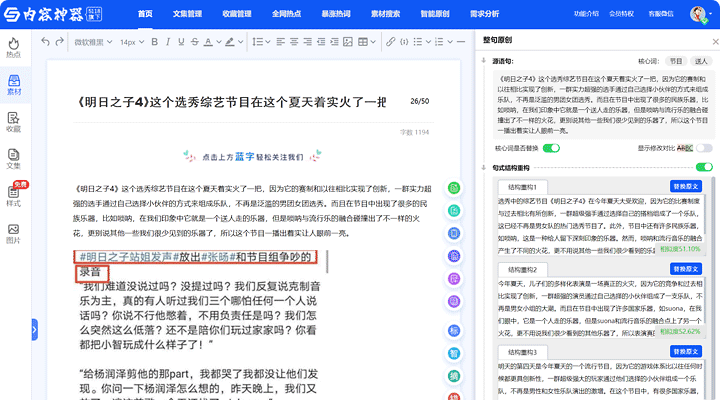Open the font color dropdown arrow

[219, 42]
